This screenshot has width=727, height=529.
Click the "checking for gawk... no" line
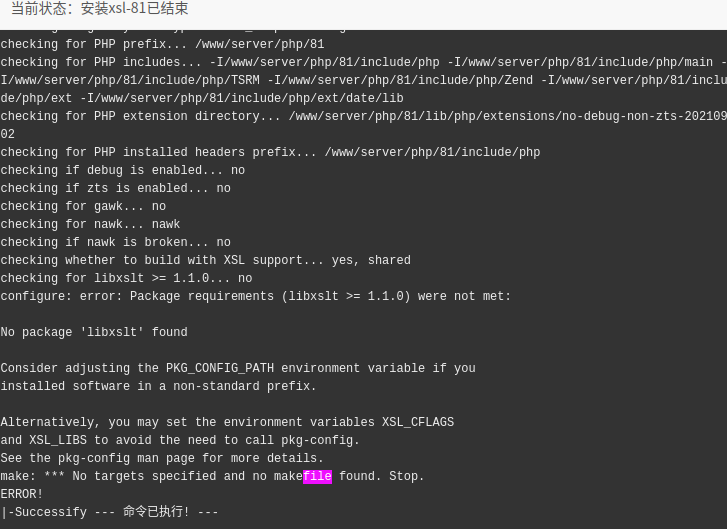[x=83, y=206]
